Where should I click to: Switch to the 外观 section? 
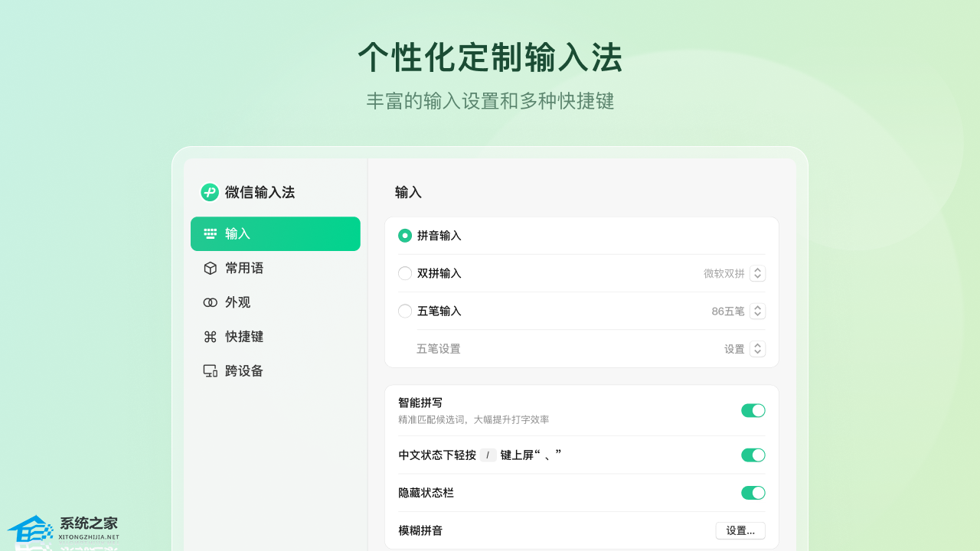[x=276, y=302]
